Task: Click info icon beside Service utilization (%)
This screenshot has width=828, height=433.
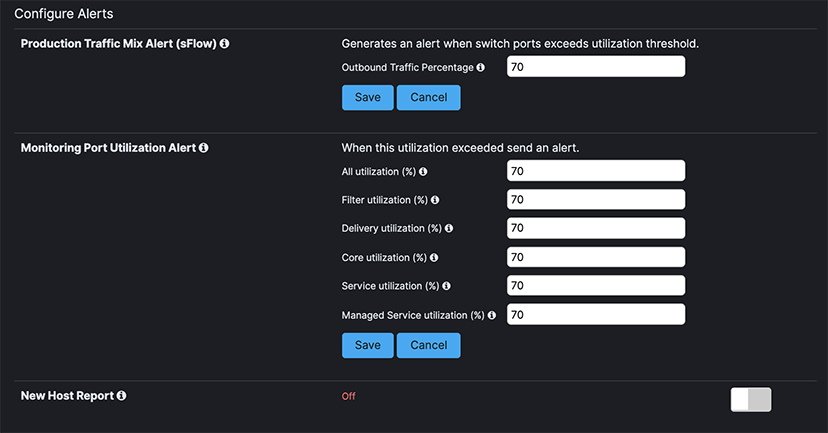Action: [x=447, y=286]
